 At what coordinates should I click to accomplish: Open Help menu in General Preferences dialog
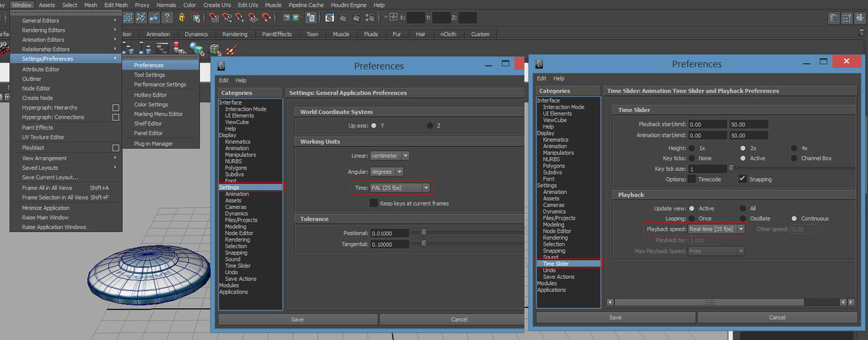pos(241,80)
